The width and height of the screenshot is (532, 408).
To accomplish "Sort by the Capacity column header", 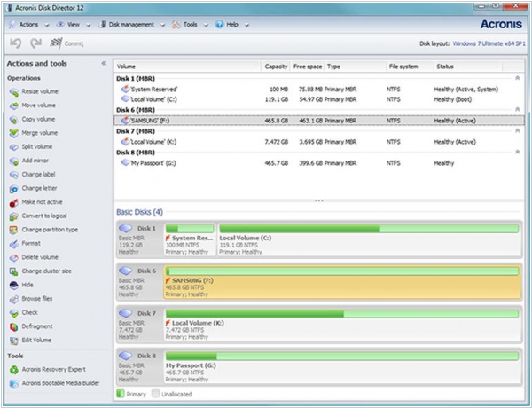I will tap(276, 67).
